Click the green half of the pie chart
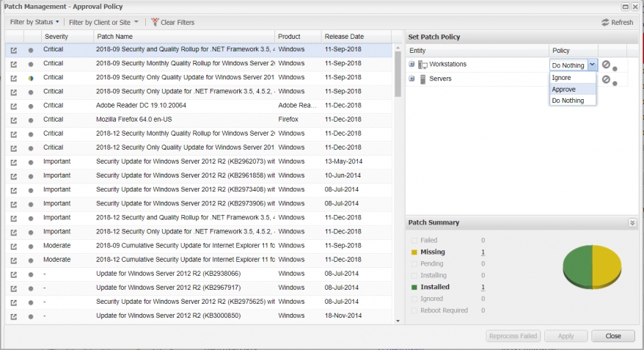The height and width of the screenshot is (350, 644). [x=577, y=266]
